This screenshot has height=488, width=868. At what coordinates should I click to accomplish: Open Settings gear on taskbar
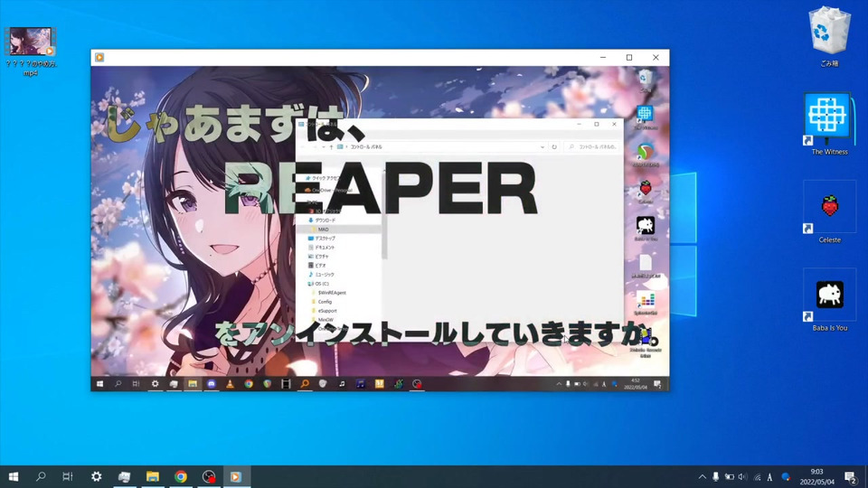[x=97, y=476]
